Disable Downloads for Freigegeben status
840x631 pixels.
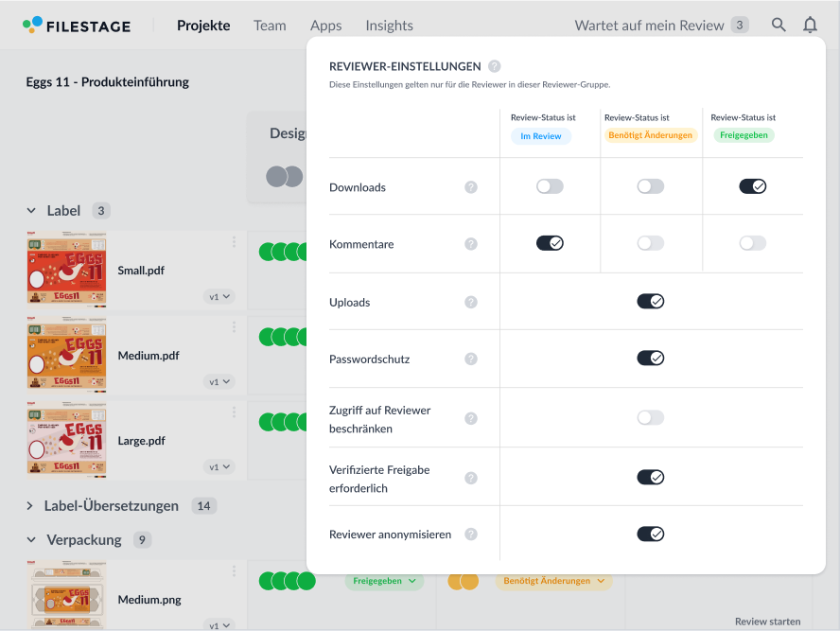coord(753,186)
